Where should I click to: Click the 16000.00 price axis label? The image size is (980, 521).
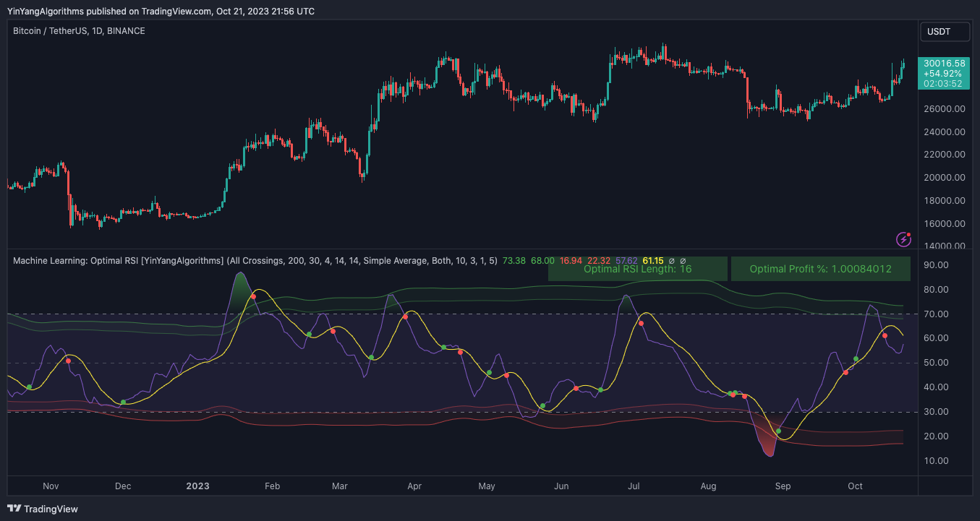[946, 224]
